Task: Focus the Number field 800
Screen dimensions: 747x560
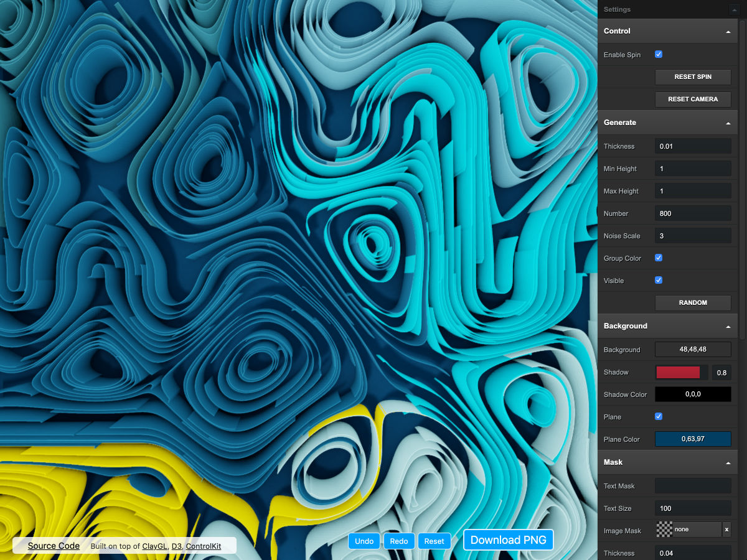Action: pos(693,213)
